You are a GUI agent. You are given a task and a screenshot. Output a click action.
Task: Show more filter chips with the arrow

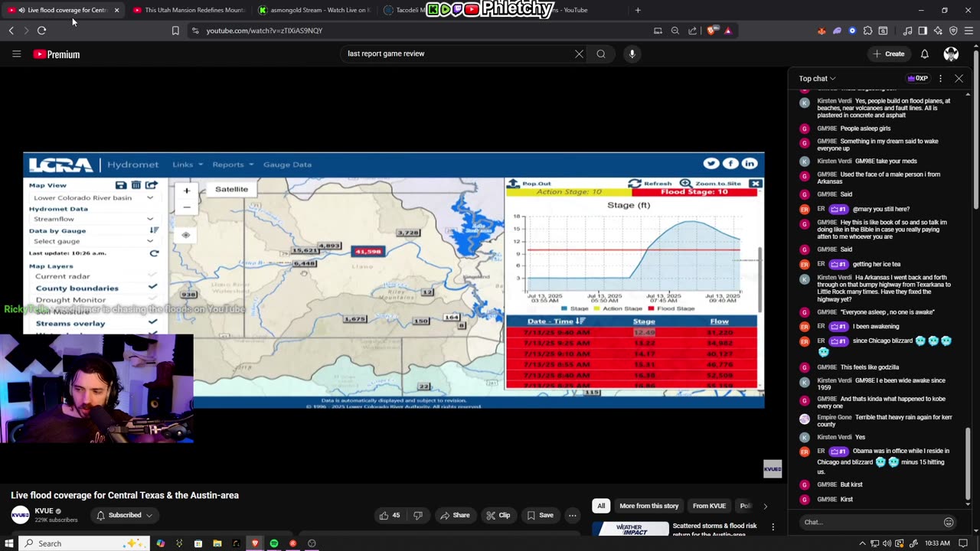pos(765,506)
